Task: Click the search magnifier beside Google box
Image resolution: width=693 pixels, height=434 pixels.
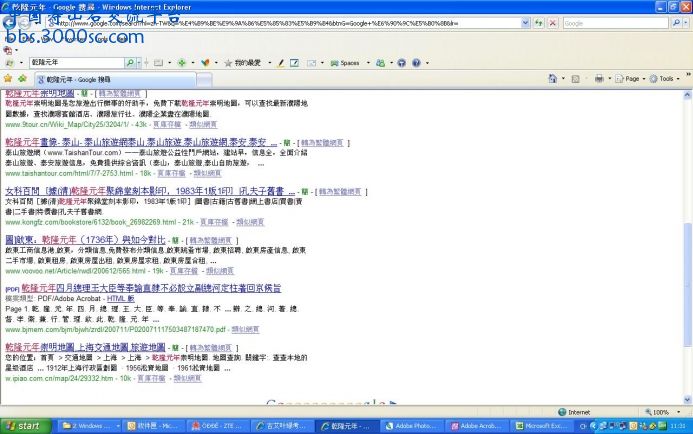Action: 676,23
